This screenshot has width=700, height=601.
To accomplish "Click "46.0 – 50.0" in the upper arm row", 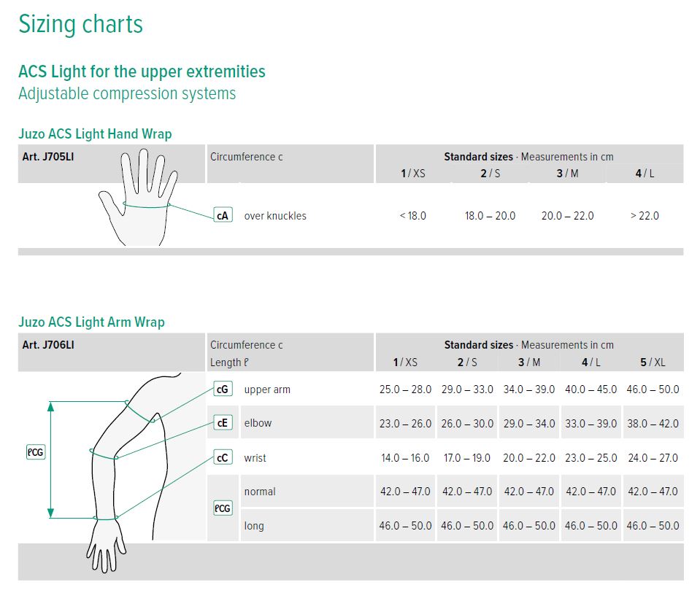I will [653, 389].
